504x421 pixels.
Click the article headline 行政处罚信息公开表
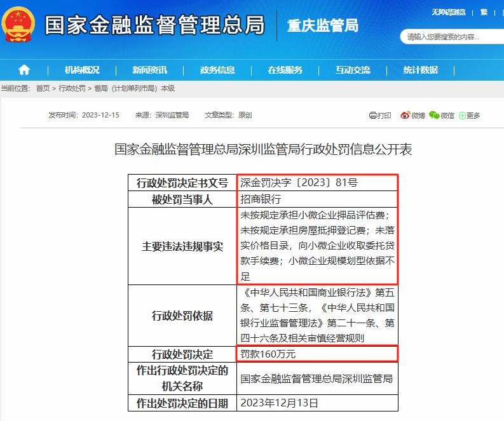pos(263,149)
